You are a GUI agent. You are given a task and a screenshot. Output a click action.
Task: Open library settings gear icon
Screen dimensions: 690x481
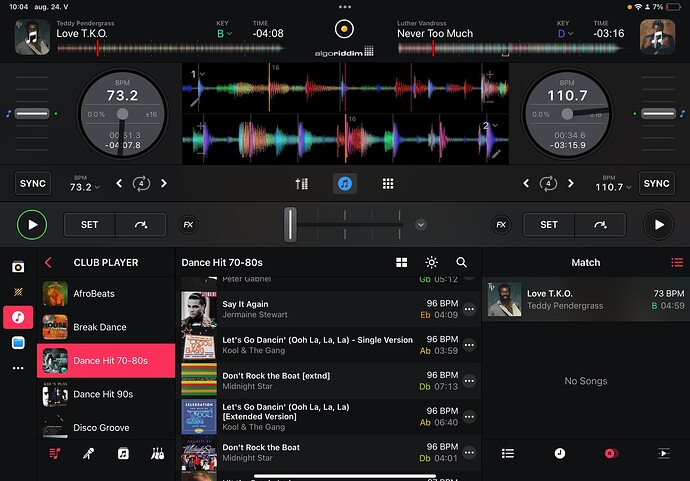(x=431, y=263)
